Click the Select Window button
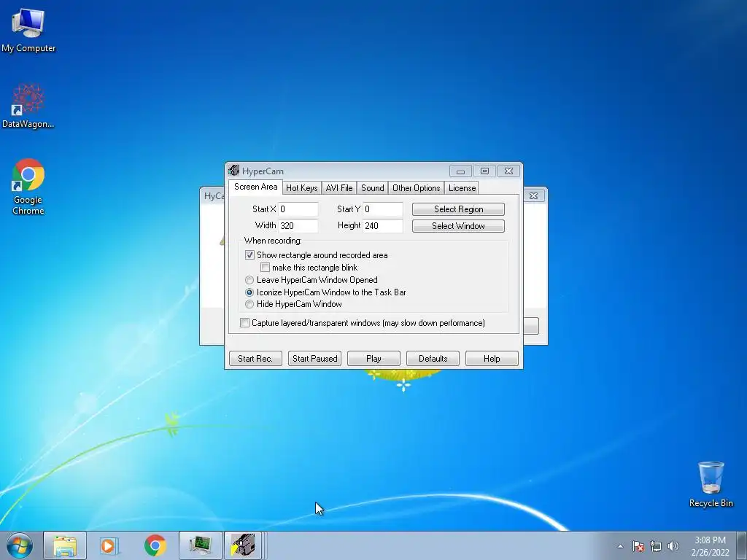Viewport: 747px width, 560px height. click(458, 226)
